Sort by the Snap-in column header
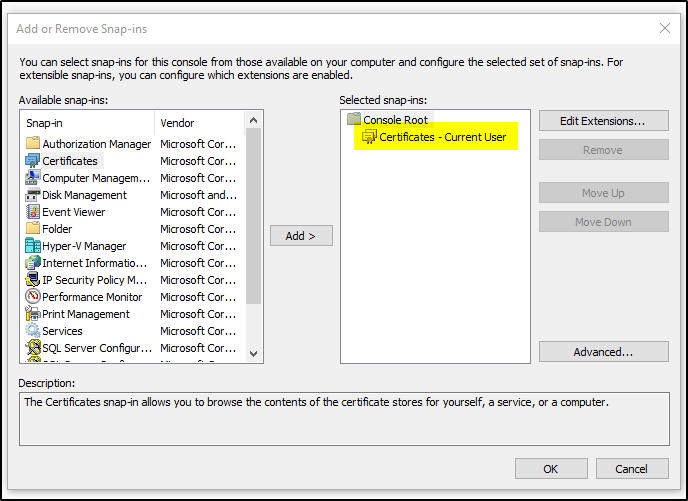The height and width of the screenshot is (501, 688). (87, 123)
